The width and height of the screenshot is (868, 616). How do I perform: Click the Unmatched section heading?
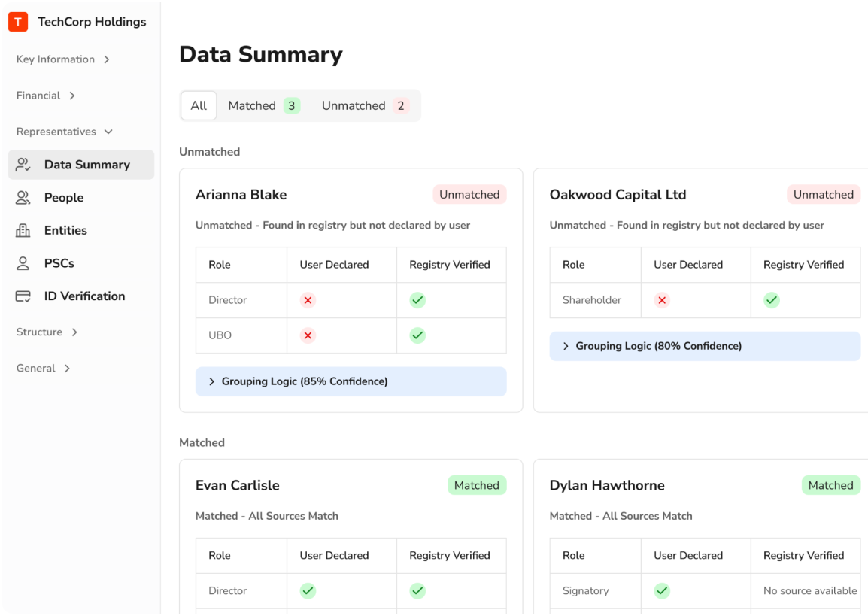[x=209, y=152]
